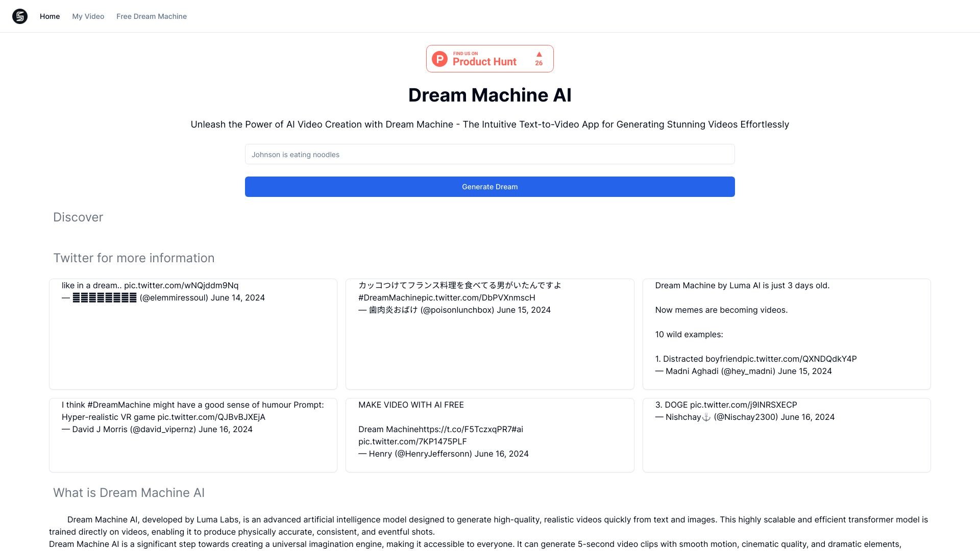
Task: Click inside the prompt input field
Action: (489, 154)
